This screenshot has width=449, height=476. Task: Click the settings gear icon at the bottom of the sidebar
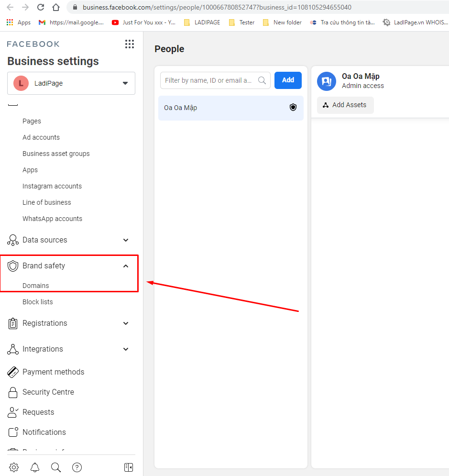tap(14, 467)
